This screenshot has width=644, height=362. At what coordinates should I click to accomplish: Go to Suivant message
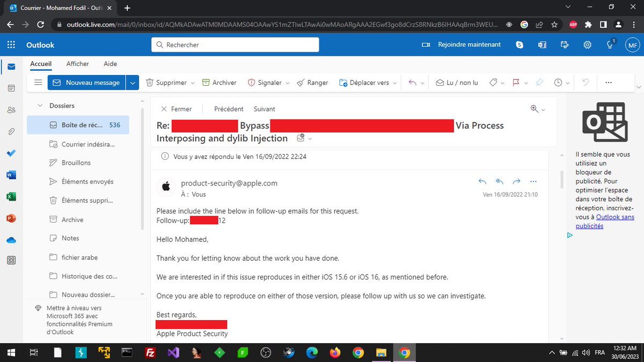265,109
